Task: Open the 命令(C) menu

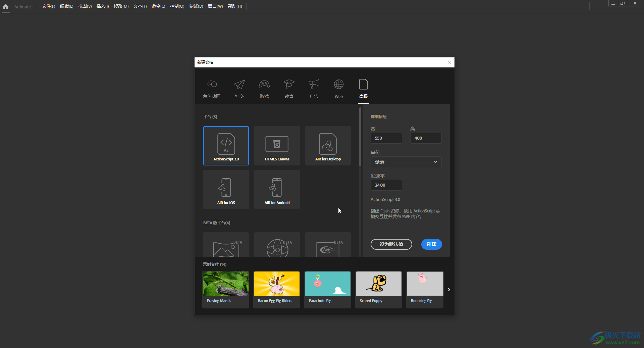Action: [x=158, y=6]
